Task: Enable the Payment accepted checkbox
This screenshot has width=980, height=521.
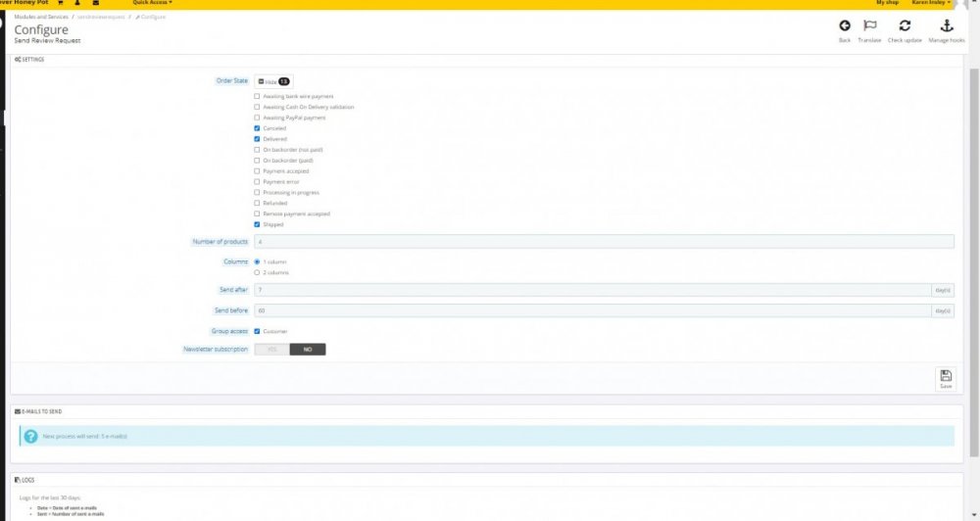Action: coord(257,171)
